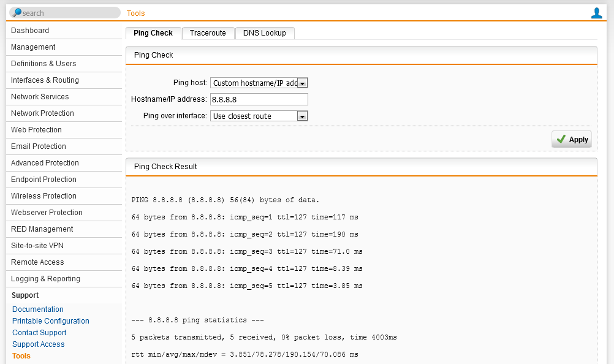Click the Printable Configuration link
The height and width of the screenshot is (364, 614).
pos(51,321)
